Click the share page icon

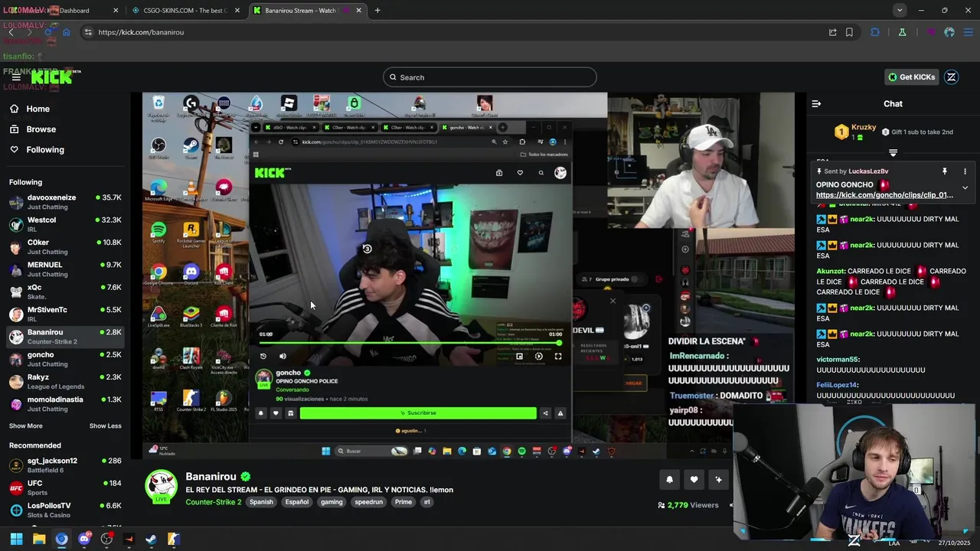832,32
